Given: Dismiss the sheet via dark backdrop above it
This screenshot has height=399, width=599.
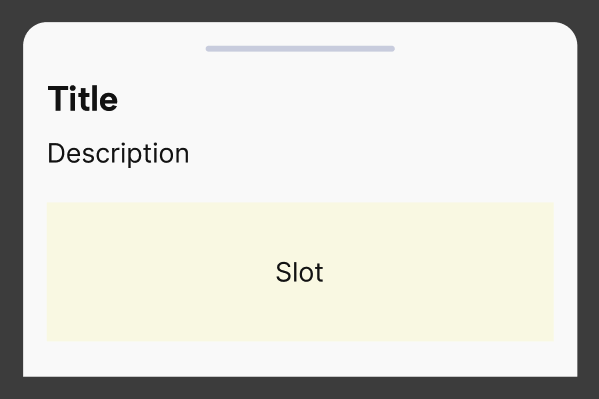Looking at the screenshot, I should [300, 10].
